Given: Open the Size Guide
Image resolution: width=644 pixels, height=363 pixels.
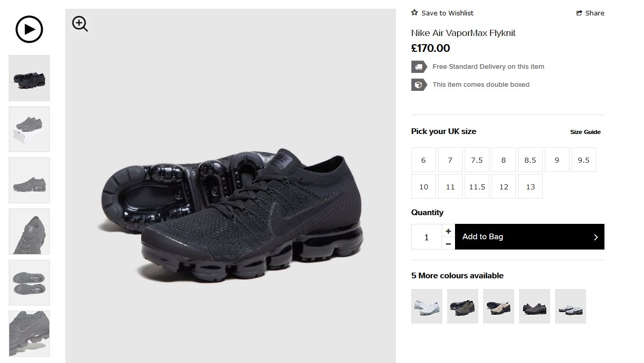Looking at the screenshot, I should 585,132.
